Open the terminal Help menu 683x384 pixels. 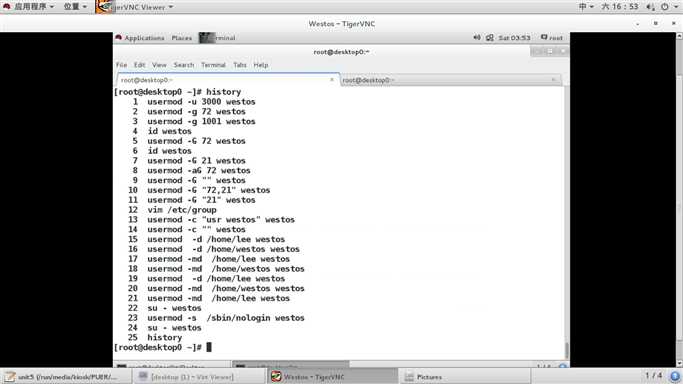[261, 65]
